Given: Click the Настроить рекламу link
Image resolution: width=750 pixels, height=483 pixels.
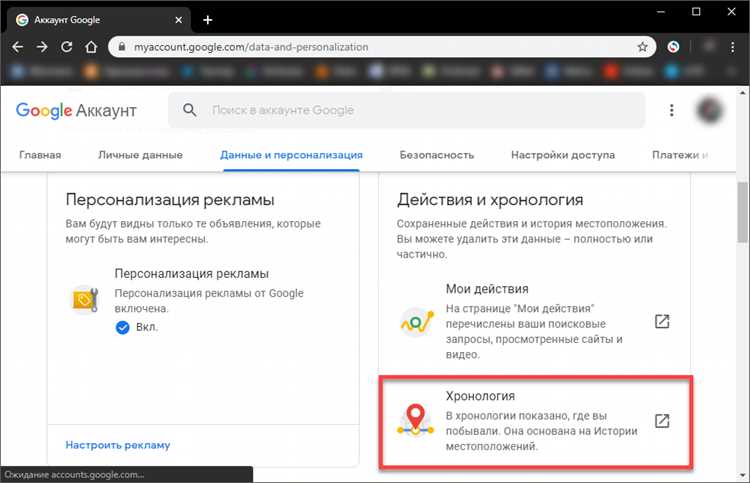Looking at the screenshot, I should 118,445.
